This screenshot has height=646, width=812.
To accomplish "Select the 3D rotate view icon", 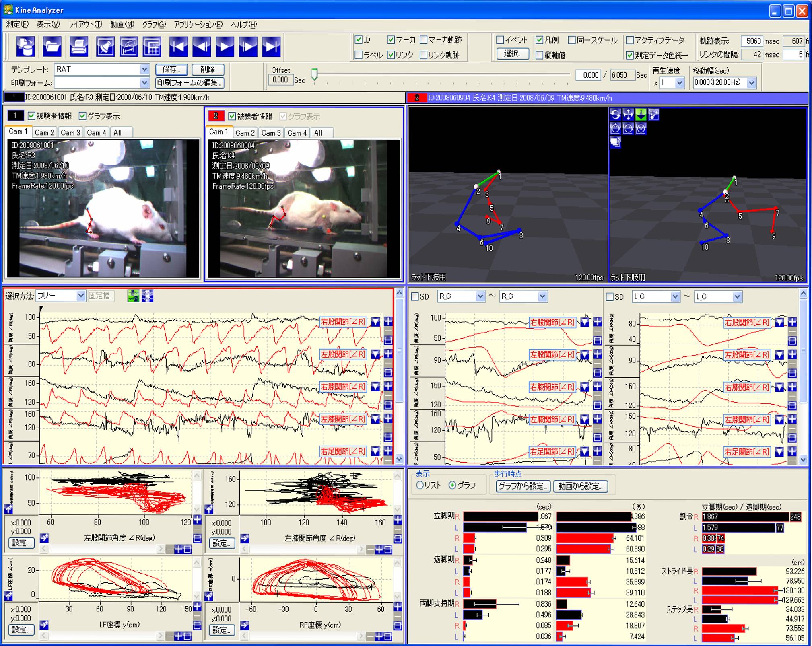I will tap(615, 115).
